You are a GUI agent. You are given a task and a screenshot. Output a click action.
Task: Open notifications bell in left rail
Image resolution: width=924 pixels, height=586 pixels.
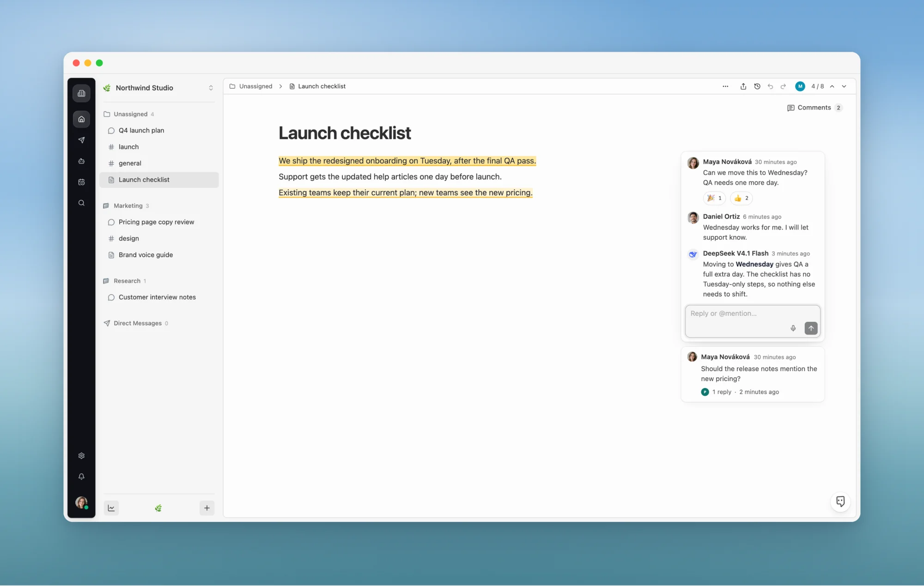click(81, 477)
